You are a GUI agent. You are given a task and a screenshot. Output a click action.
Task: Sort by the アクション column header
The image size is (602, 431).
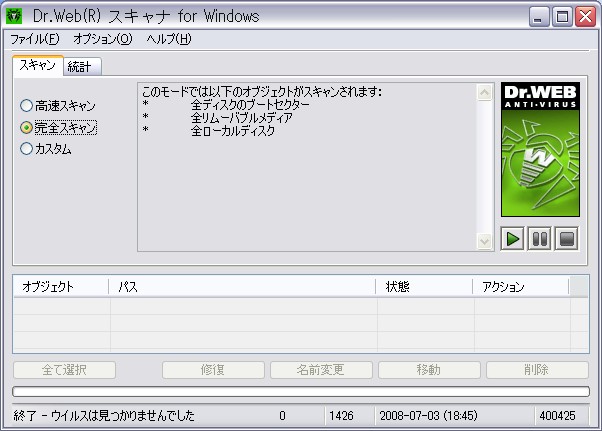(x=521, y=287)
